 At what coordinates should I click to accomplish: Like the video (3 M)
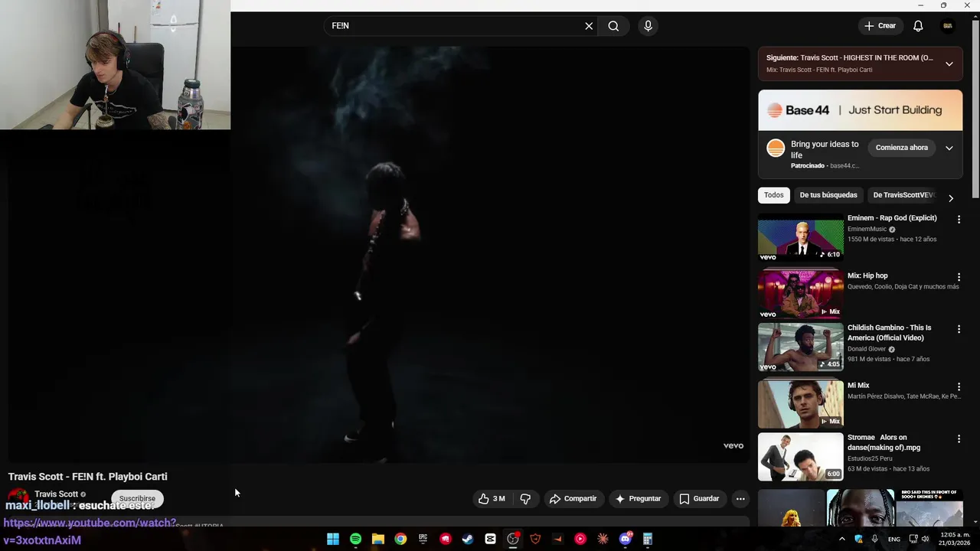coord(492,499)
